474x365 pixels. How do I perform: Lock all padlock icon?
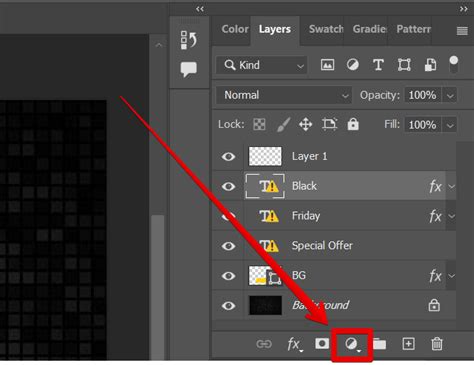353,124
